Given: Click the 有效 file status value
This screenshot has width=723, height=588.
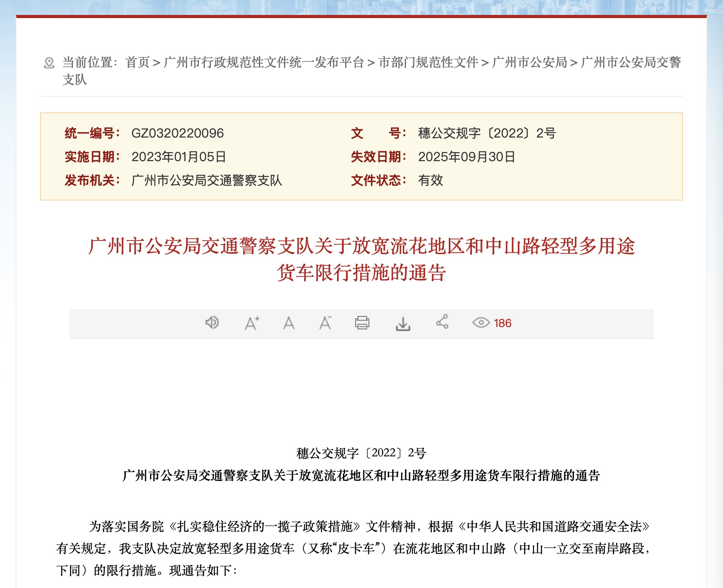Looking at the screenshot, I should tap(430, 180).
